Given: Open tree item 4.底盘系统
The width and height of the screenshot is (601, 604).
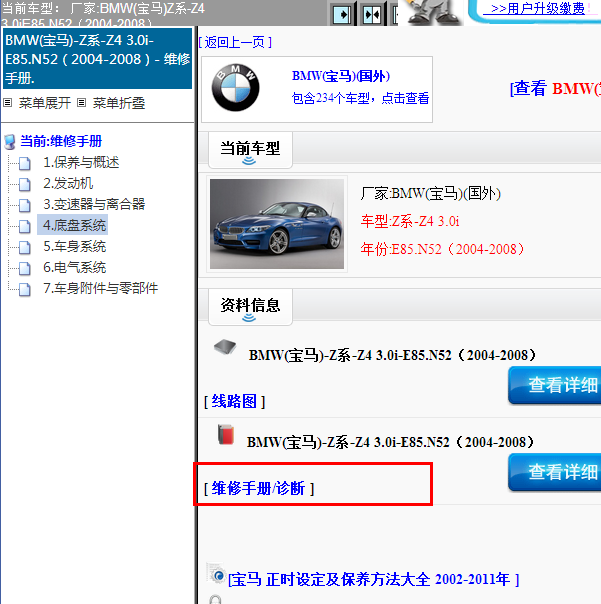Looking at the screenshot, I should (x=72, y=225).
